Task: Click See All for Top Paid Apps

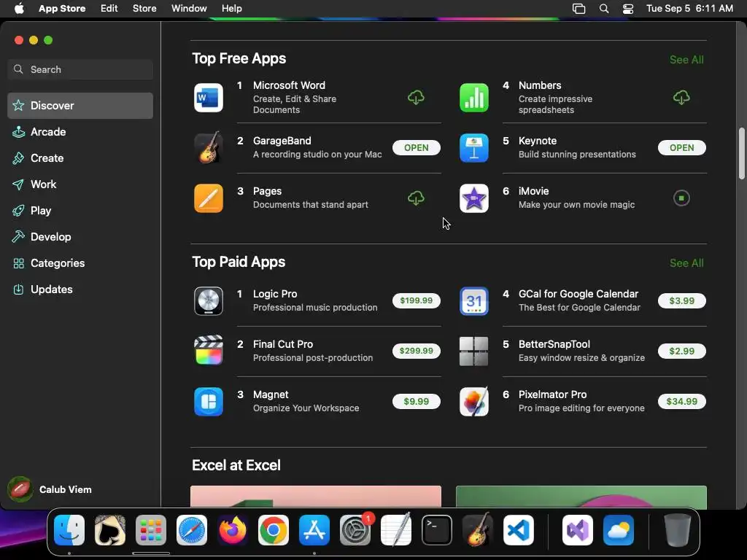Action: [x=686, y=262]
